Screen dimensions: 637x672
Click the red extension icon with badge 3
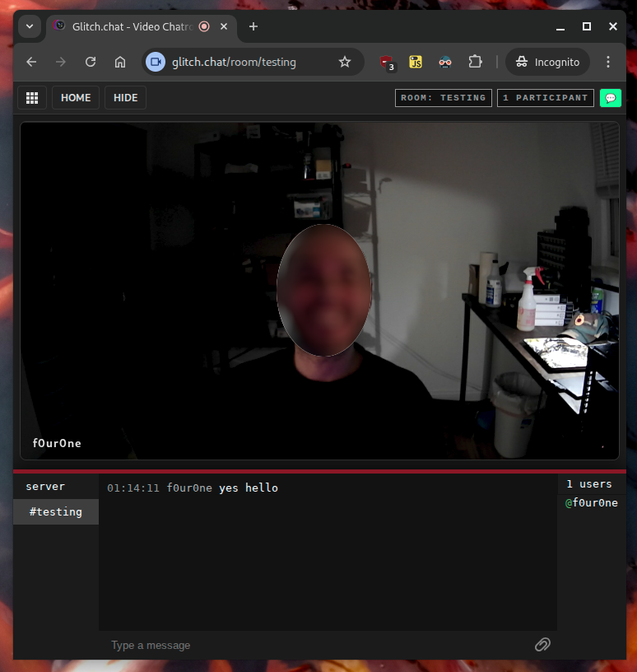click(385, 62)
